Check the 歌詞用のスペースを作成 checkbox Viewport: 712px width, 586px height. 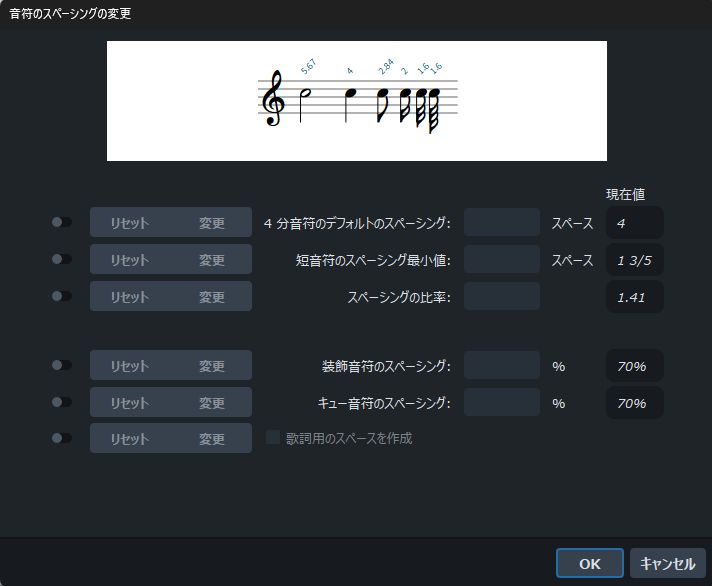274,438
